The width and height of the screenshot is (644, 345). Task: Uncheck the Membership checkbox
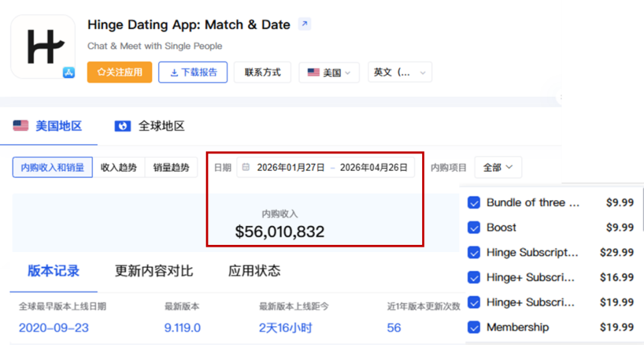(473, 327)
